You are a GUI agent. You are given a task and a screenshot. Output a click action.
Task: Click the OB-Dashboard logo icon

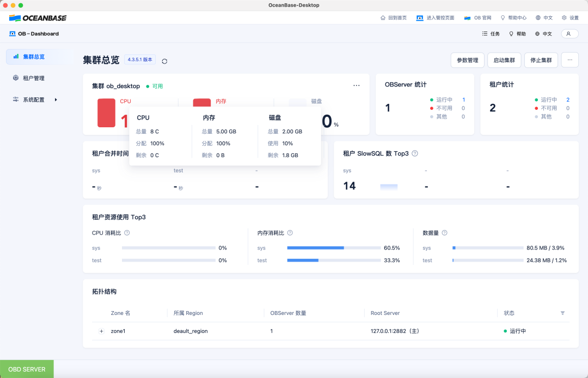click(x=13, y=34)
